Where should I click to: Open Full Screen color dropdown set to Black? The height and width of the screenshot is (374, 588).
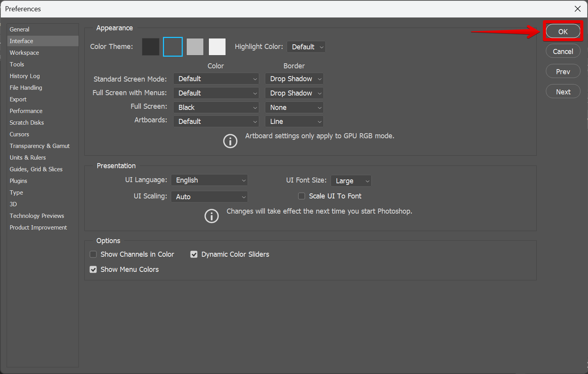pos(216,108)
